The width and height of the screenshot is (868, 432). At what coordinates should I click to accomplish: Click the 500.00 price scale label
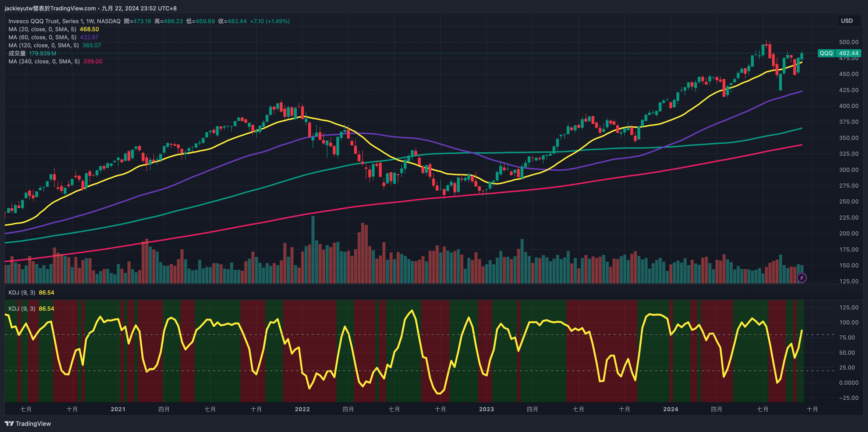pos(848,42)
